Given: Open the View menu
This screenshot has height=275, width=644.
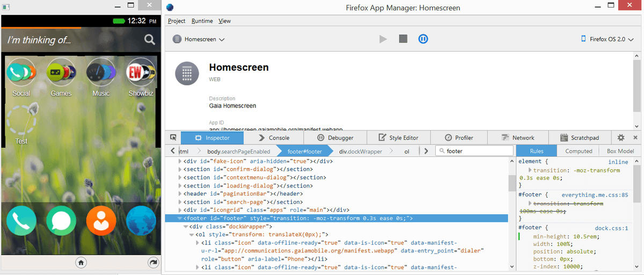Looking at the screenshot, I should 224,21.
